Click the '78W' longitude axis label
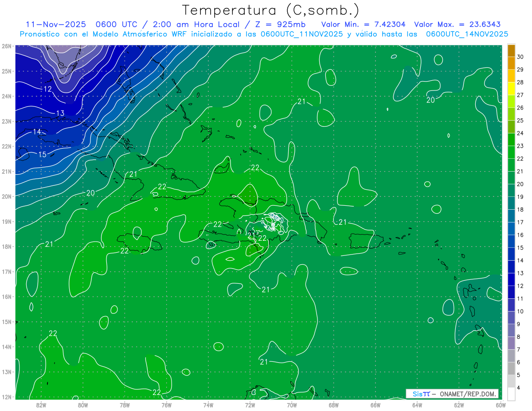532x411 pixels. coord(125,404)
